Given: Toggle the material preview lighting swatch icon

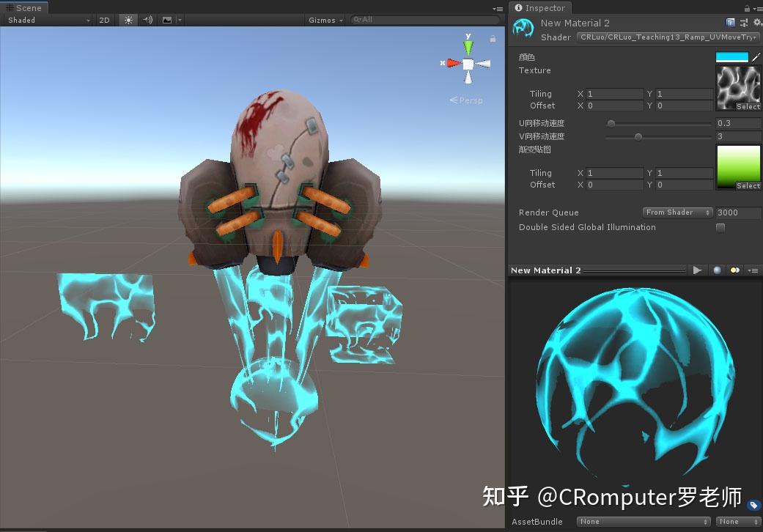Looking at the screenshot, I should pyautogui.click(x=734, y=270).
